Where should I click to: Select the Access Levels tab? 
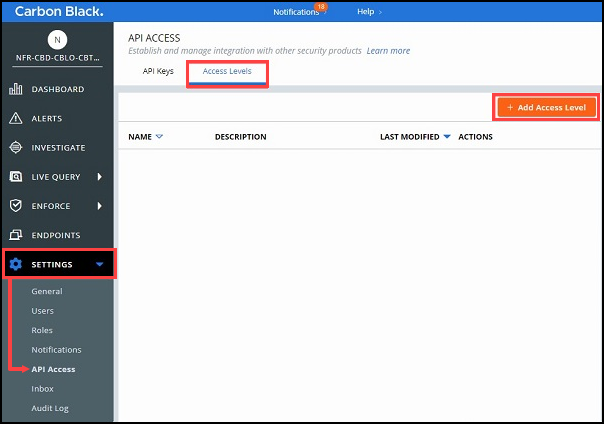pos(227,71)
